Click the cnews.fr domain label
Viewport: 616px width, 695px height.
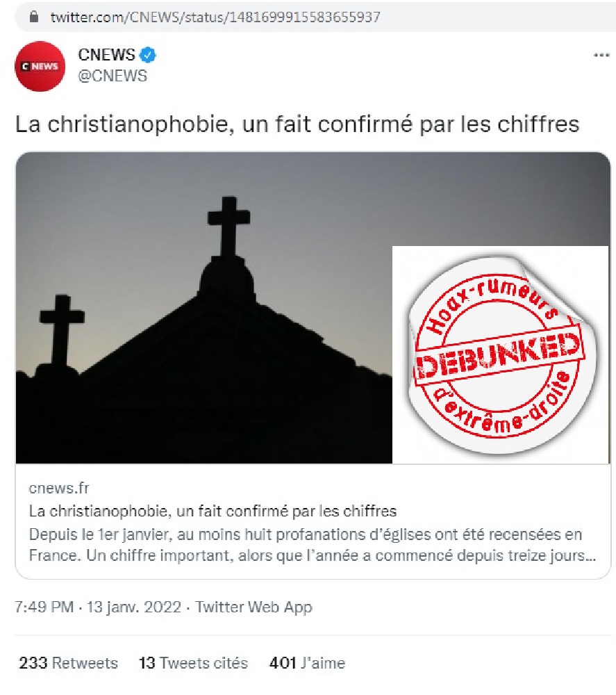pos(59,488)
